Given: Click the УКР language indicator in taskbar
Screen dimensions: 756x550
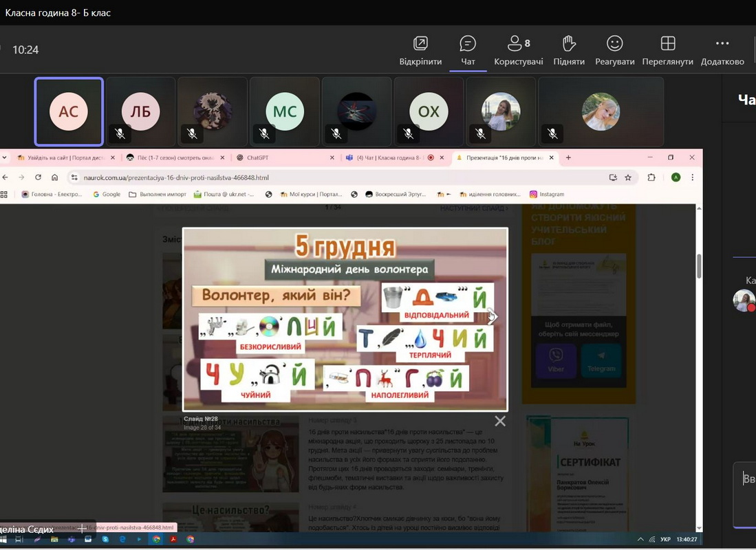Looking at the screenshot, I should coord(665,540).
